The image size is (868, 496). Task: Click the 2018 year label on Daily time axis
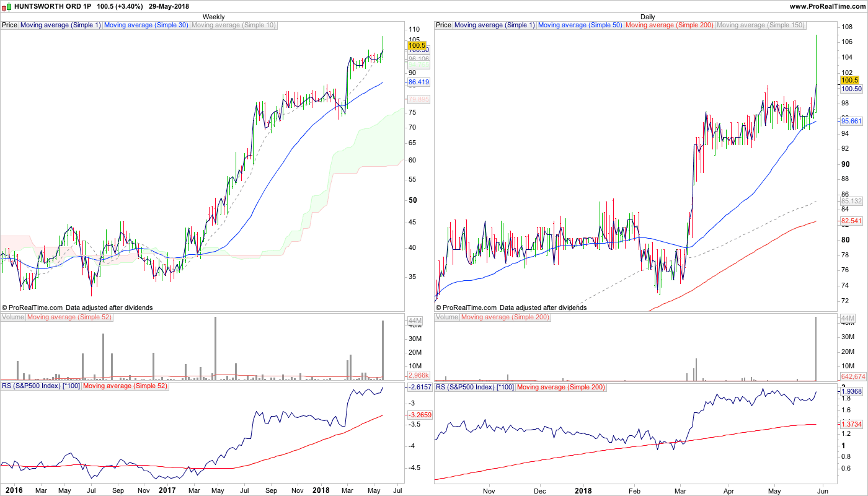(583, 490)
